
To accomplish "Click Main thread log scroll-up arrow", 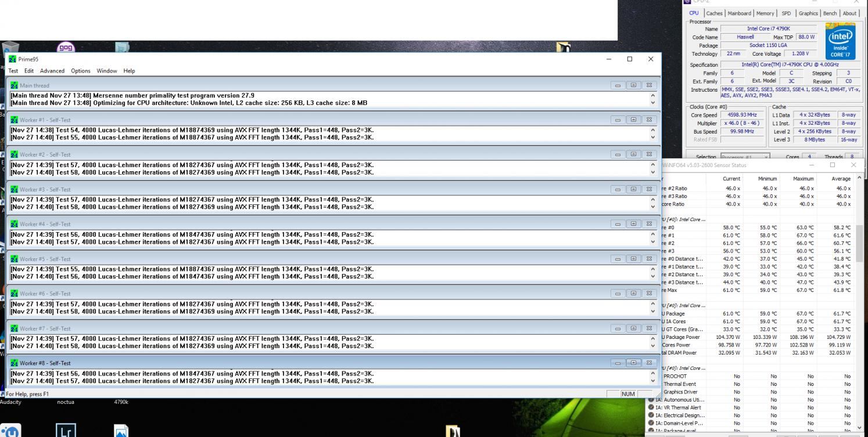I will pyautogui.click(x=653, y=96).
